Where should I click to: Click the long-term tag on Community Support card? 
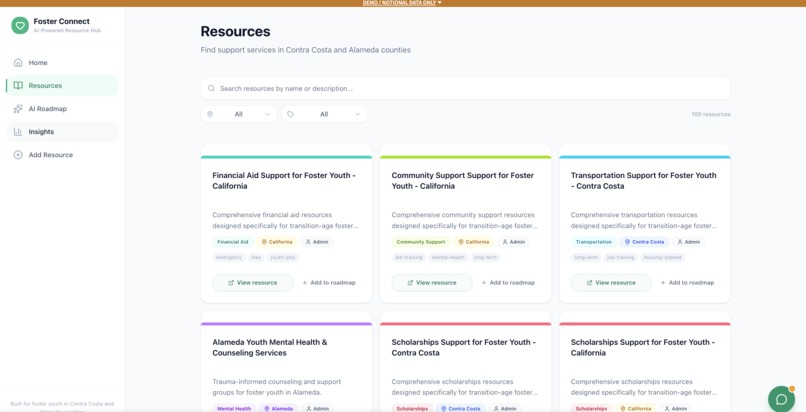[485, 257]
